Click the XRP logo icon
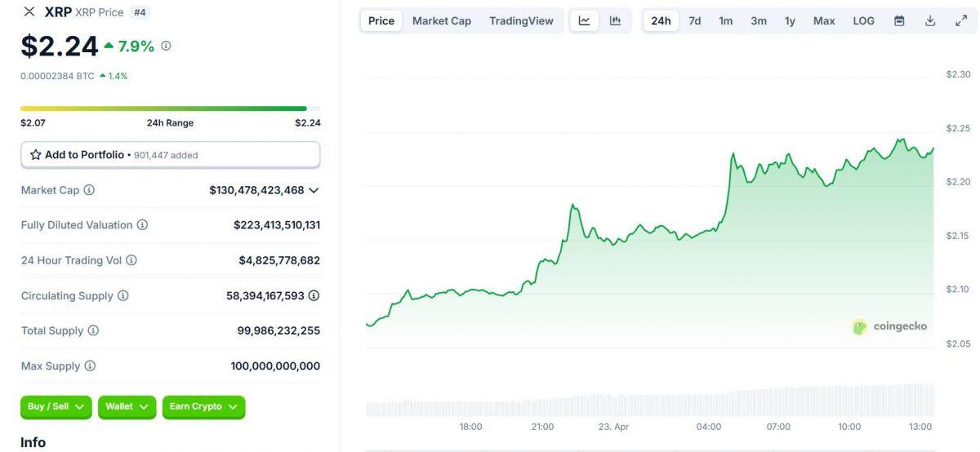 coord(29,11)
